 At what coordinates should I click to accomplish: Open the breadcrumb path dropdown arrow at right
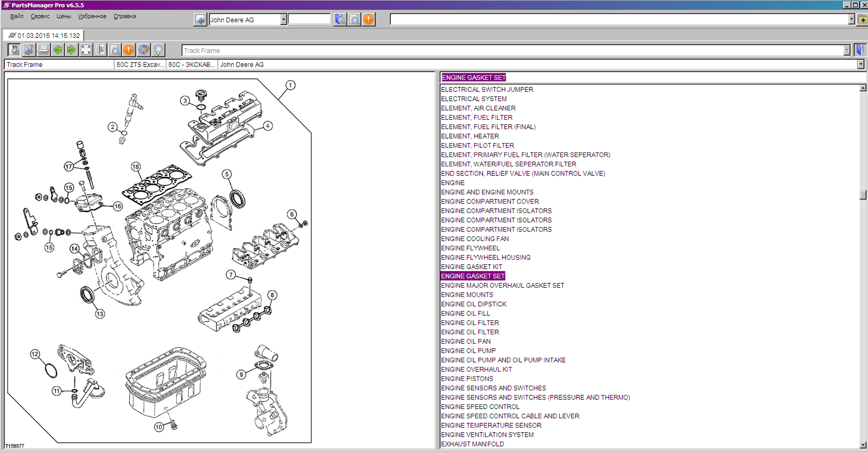[x=860, y=65]
